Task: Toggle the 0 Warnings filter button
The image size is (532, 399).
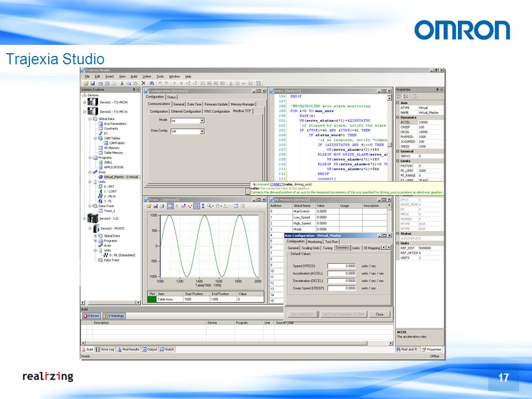Action: (114, 315)
